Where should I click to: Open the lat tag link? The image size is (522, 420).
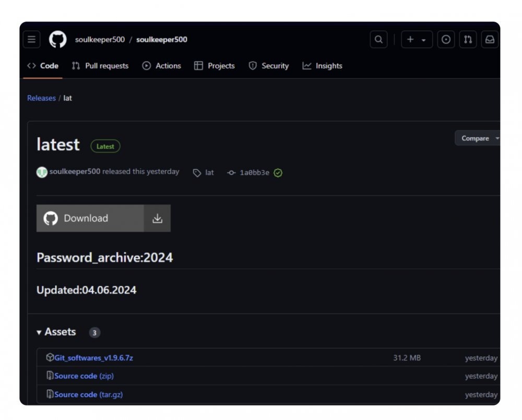coord(209,173)
